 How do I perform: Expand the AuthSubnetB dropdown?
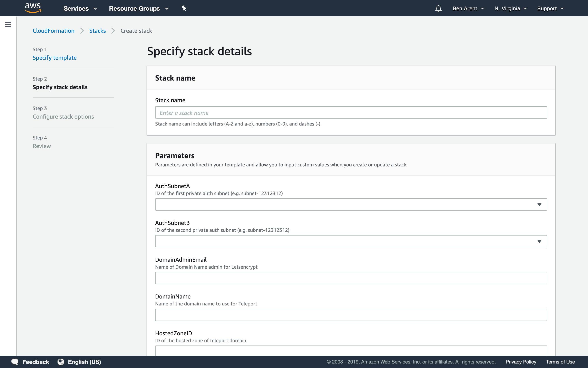tap(351, 241)
